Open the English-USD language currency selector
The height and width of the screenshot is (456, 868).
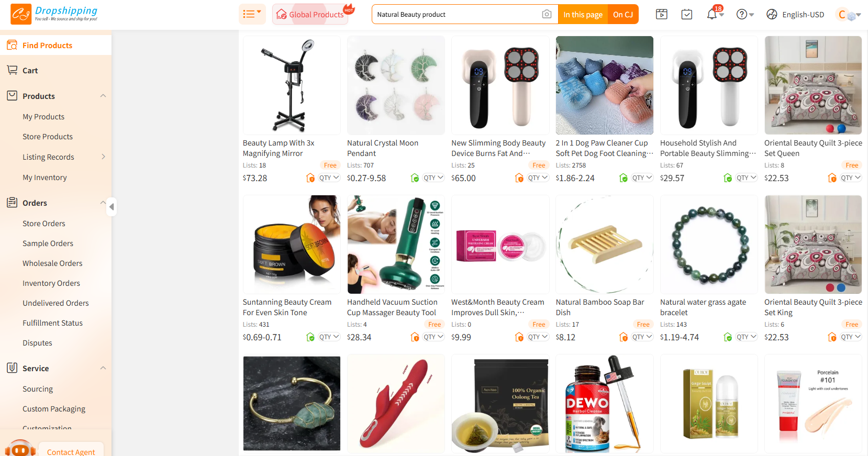pos(795,15)
